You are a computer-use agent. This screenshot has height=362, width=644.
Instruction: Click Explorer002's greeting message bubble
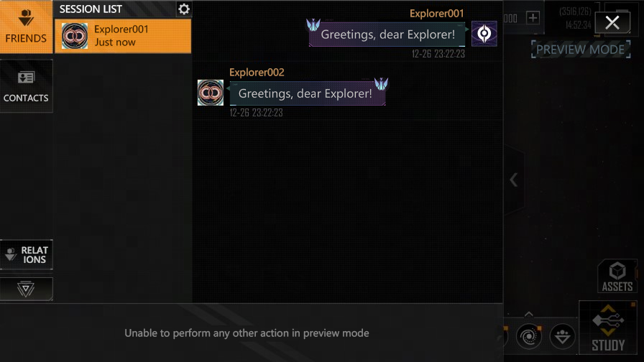(x=307, y=93)
